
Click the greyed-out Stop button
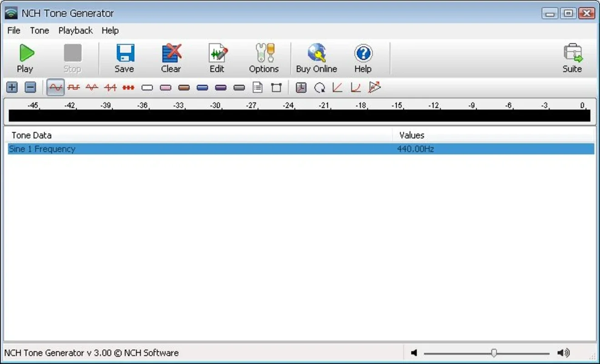coord(72,59)
